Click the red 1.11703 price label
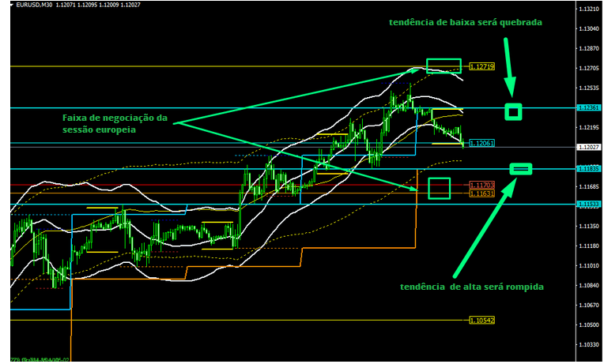604x364 pixels. 481,185
